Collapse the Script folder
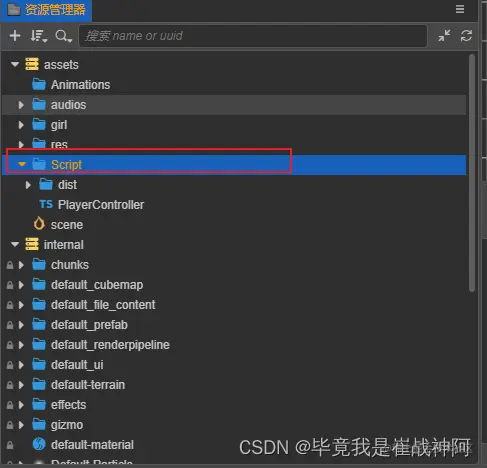487x468 pixels. [x=22, y=164]
